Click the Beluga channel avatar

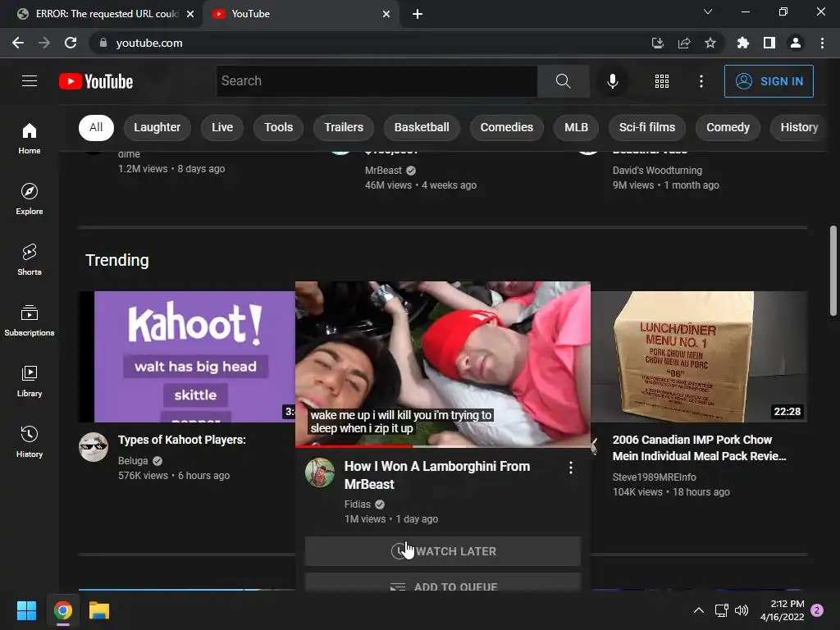pyautogui.click(x=94, y=447)
